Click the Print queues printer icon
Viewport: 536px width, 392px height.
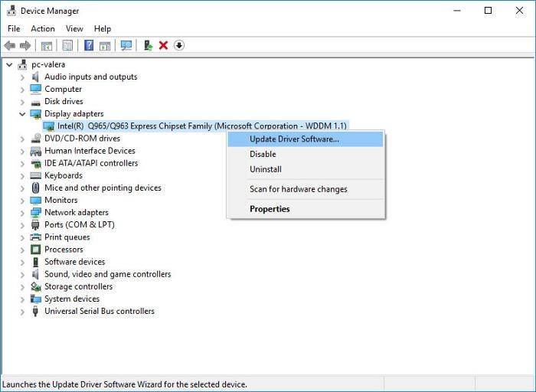coord(36,237)
